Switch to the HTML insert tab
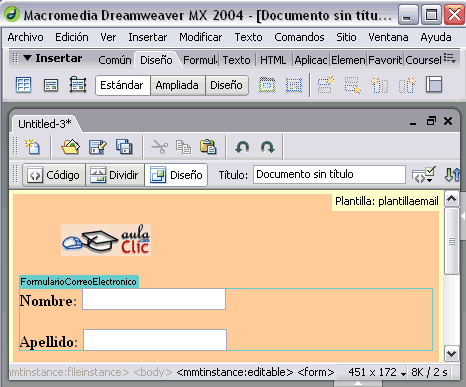466x387 pixels. [273, 60]
